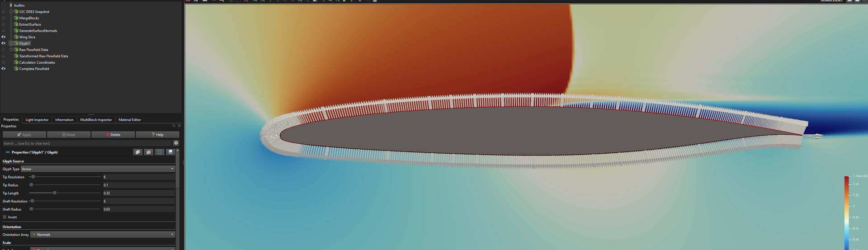Viewport: 868px width, 250px height.
Task: Hide the Wing Slice layer
Action: 4,37
